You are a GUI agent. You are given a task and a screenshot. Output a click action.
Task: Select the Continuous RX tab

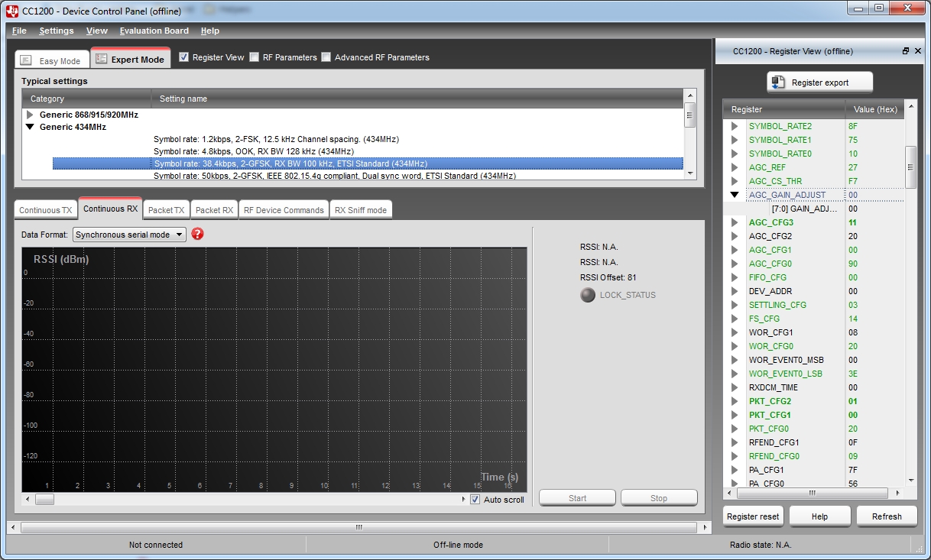pos(110,208)
